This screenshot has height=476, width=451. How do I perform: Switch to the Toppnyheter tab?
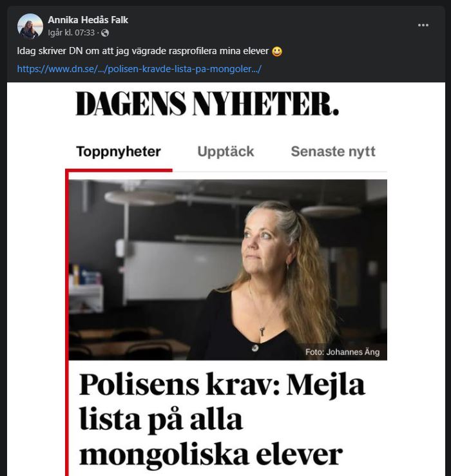(x=119, y=152)
